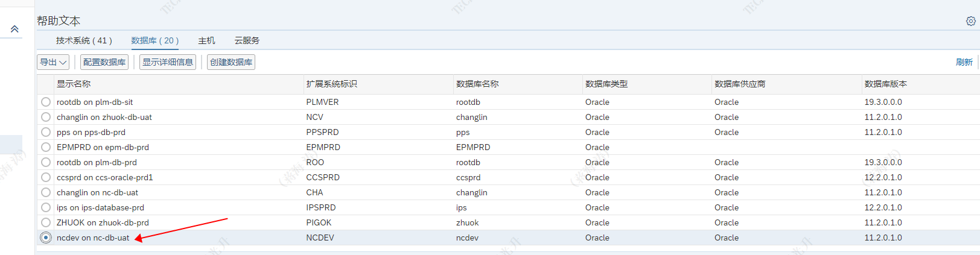Switch to 数据库 (20) tab
The width and height of the screenshot is (980, 255).
(154, 40)
